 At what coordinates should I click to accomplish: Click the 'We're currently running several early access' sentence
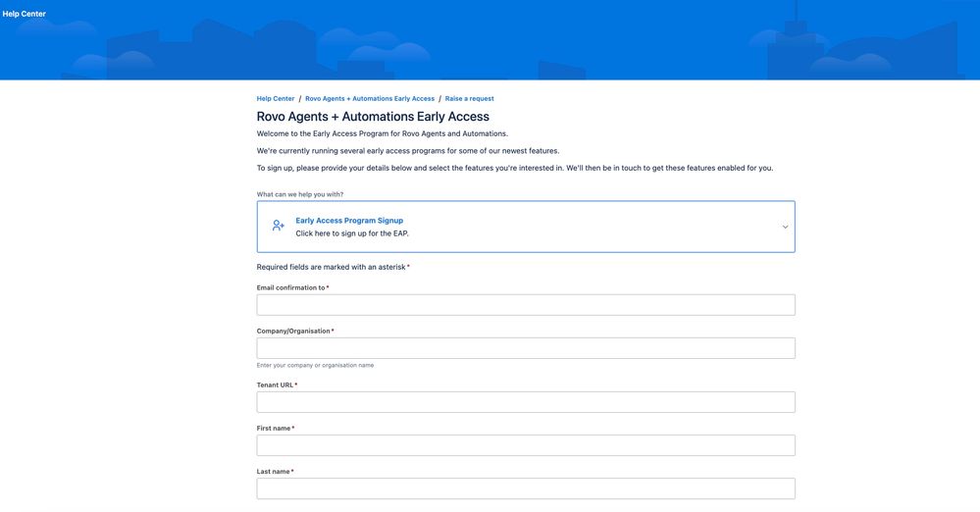pos(407,151)
